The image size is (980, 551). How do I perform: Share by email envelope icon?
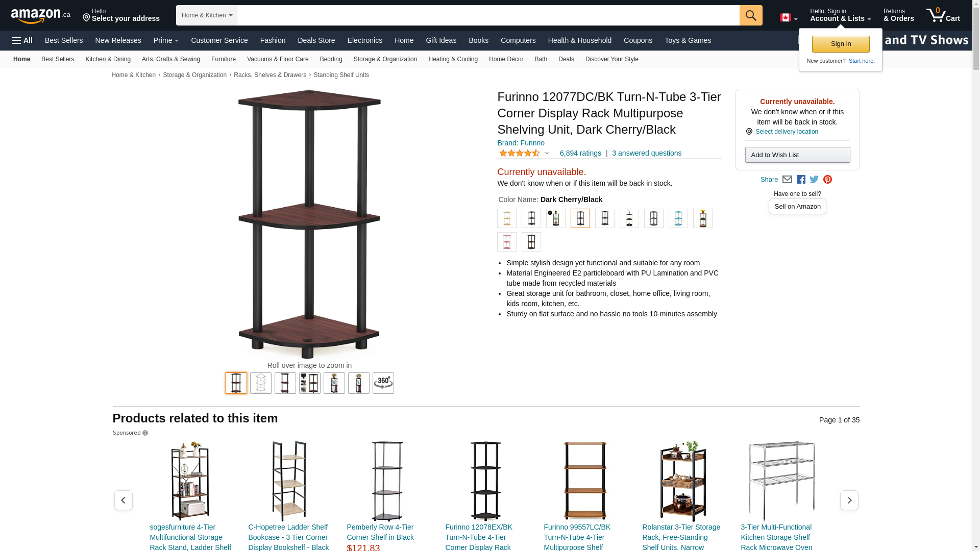click(787, 180)
